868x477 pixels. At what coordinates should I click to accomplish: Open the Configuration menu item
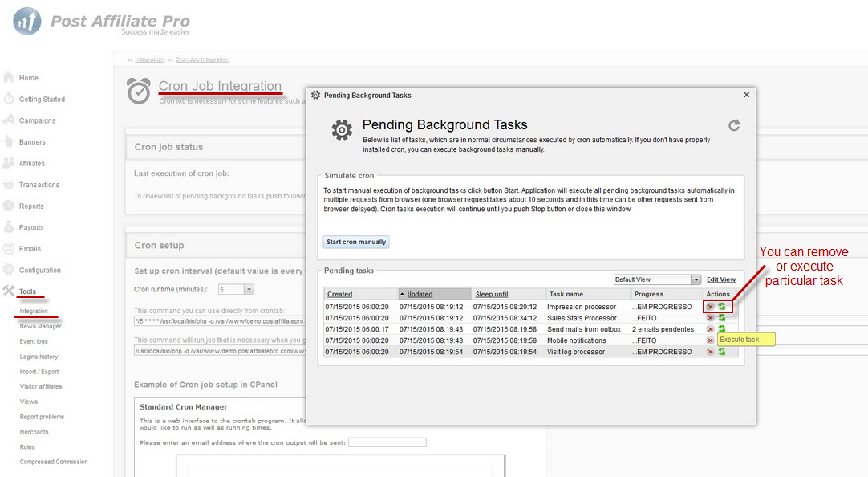click(x=40, y=271)
